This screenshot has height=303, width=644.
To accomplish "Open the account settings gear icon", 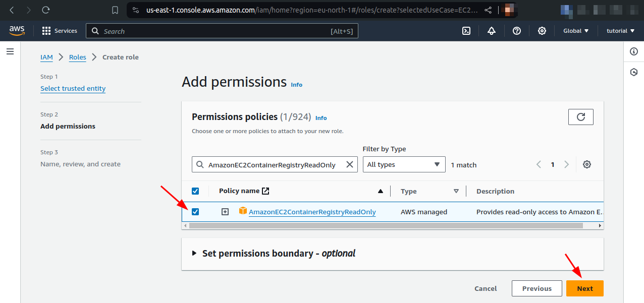I will pyautogui.click(x=542, y=31).
